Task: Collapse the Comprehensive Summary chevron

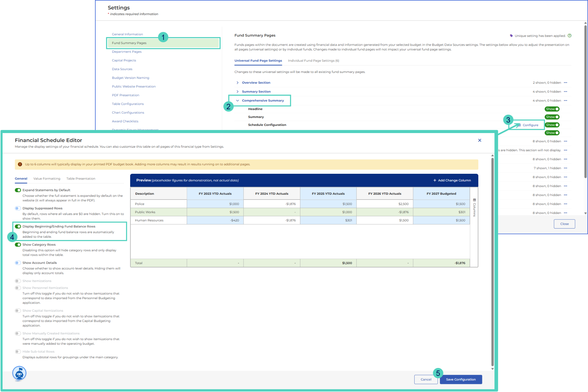Action: (x=237, y=101)
